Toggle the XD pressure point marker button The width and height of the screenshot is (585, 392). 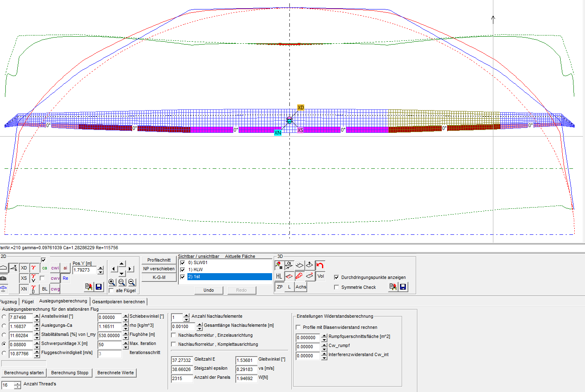pyautogui.click(x=24, y=268)
